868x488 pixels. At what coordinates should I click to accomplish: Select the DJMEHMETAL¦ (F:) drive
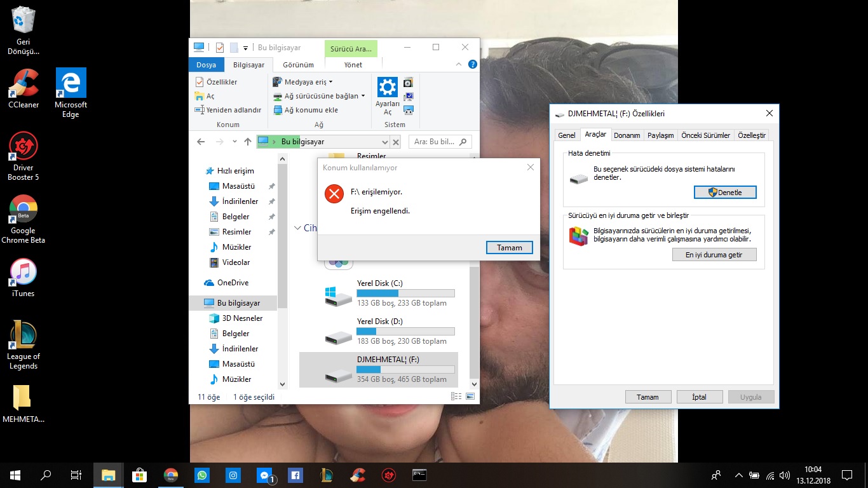tap(379, 370)
